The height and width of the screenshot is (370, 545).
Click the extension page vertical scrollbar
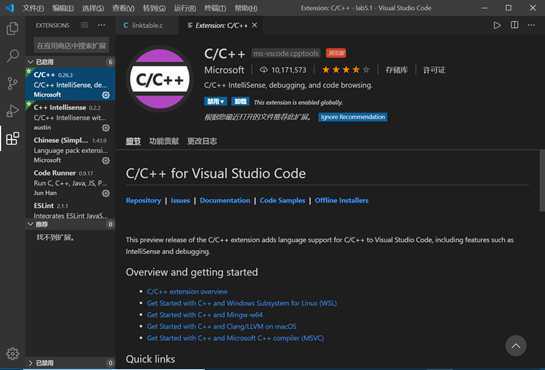[542, 180]
